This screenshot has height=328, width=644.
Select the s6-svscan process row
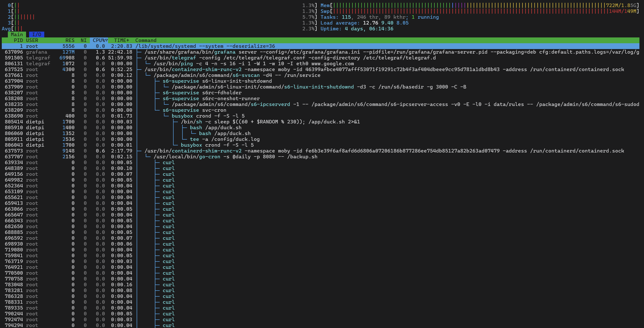pyautogui.click(x=321, y=75)
